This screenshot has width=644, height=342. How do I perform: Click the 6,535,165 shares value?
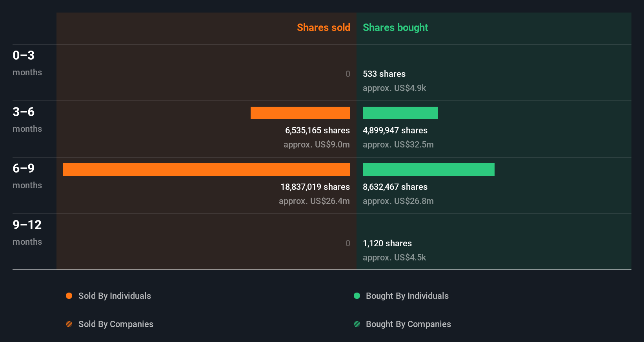coord(317,130)
